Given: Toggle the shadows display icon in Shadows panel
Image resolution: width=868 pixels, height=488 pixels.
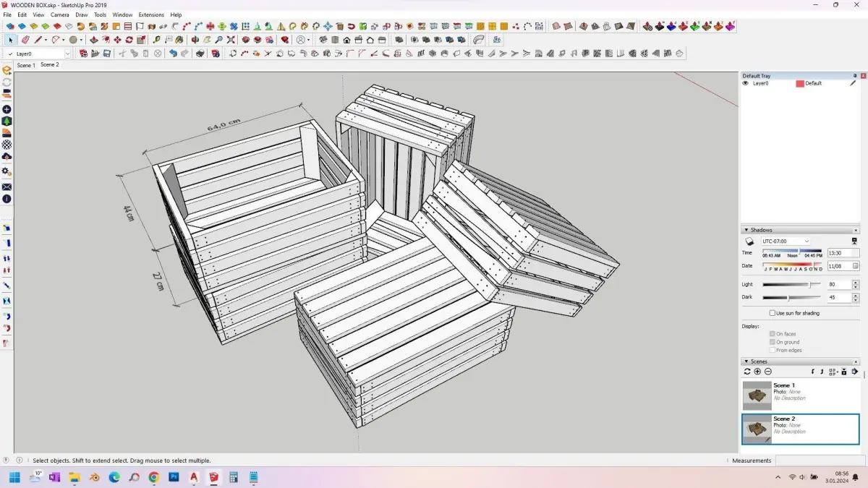Looking at the screenshot, I should (x=749, y=241).
